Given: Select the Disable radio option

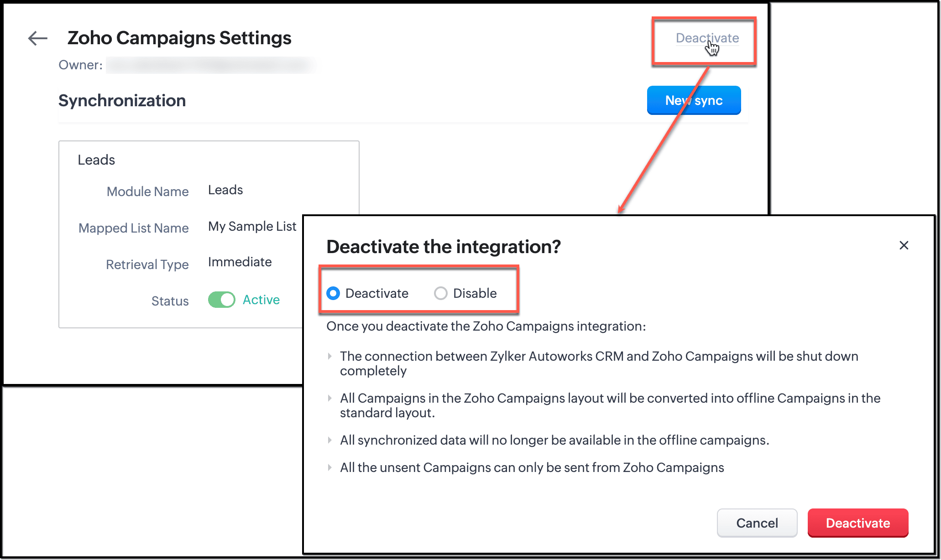Looking at the screenshot, I should click(441, 293).
